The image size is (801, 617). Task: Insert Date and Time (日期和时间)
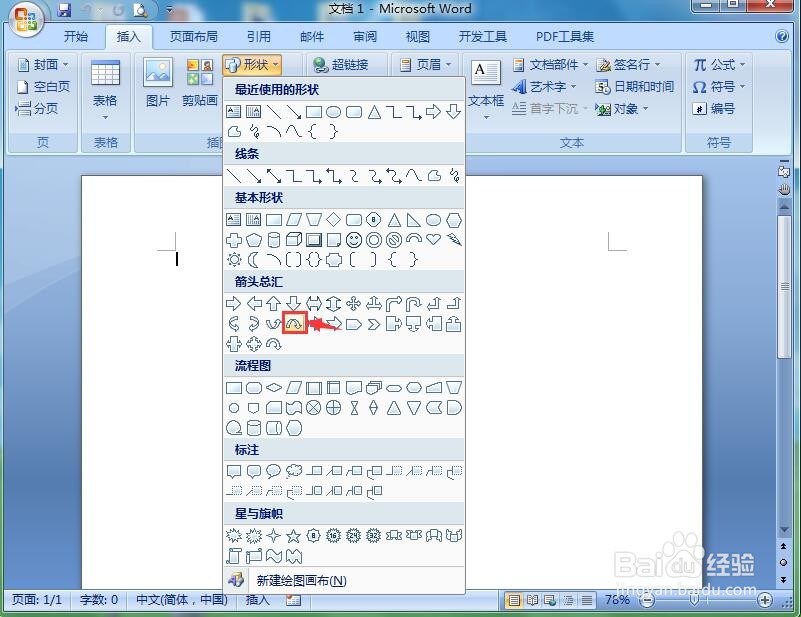point(634,87)
